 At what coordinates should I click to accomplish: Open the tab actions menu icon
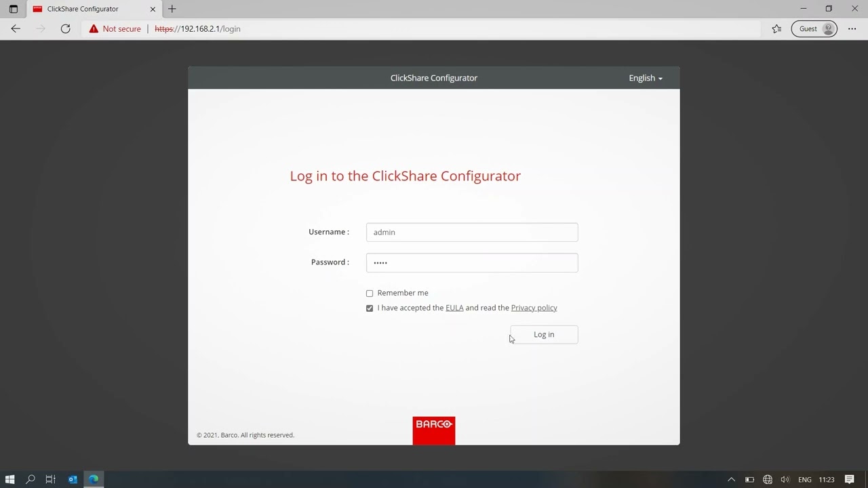click(13, 9)
